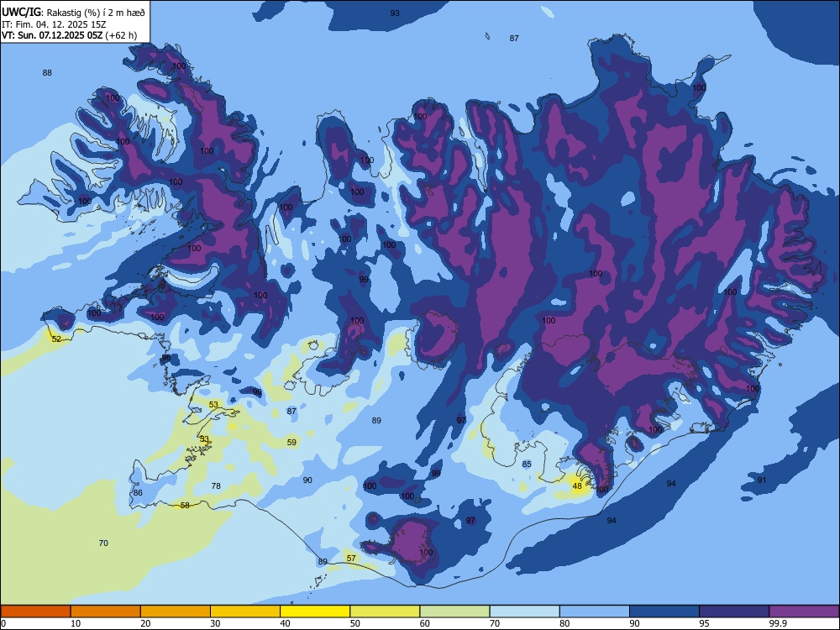Click the humidity value 78 on the map
Viewport: 840px width, 630px height.
click(216, 486)
